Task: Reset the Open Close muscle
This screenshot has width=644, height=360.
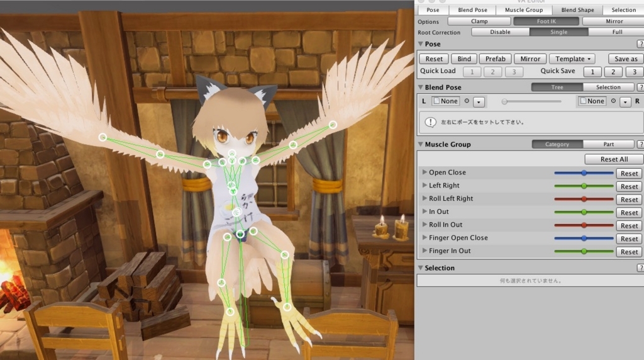Action: click(x=629, y=174)
